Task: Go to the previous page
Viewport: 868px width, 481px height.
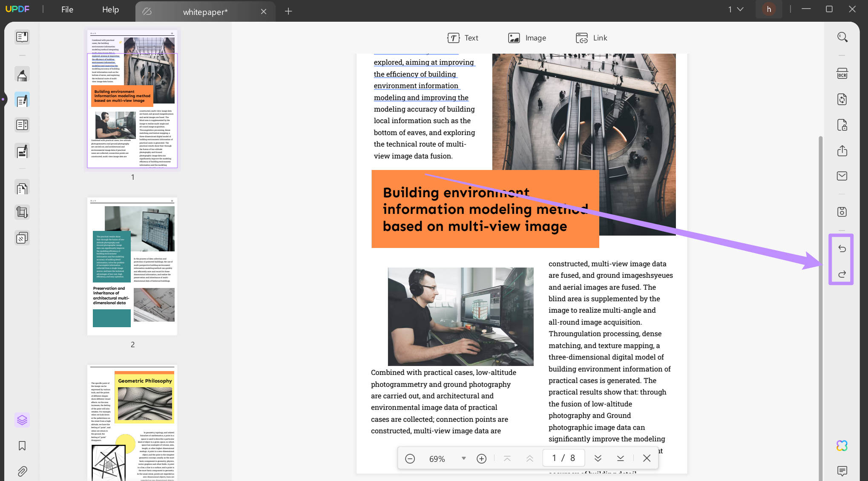Action: pyautogui.click(x=529, y=458)
